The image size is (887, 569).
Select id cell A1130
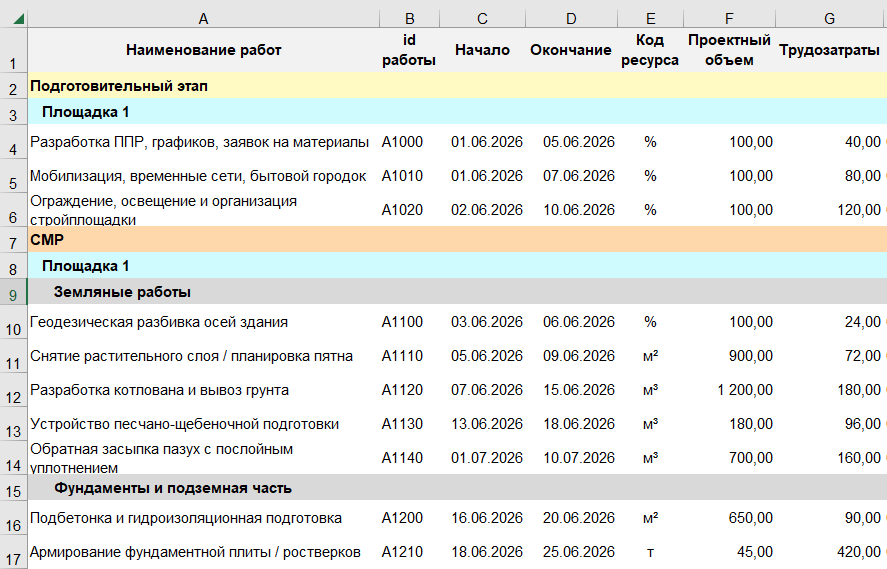(x=409, y=424)
